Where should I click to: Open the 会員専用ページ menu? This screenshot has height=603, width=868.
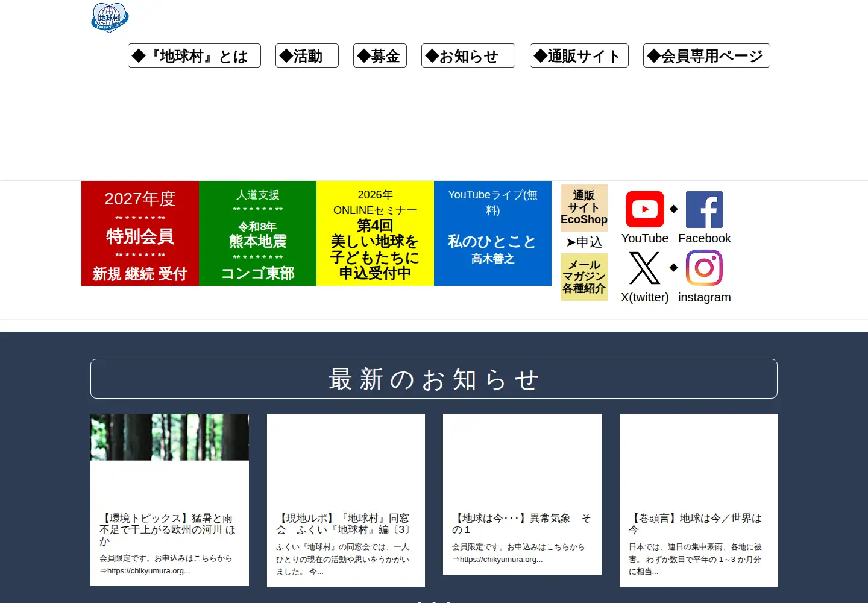tap(706, 55)
